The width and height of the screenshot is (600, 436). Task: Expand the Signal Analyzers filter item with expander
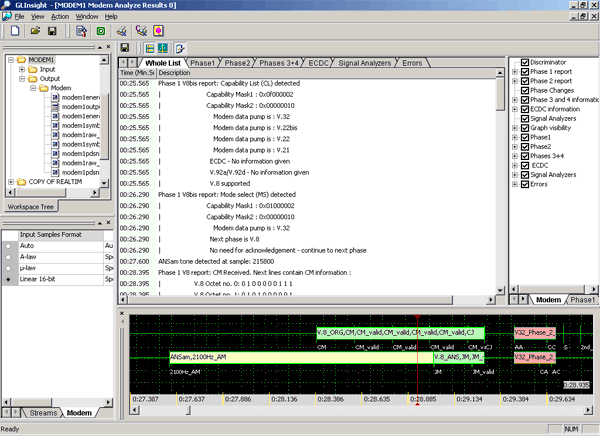(515, 175)
